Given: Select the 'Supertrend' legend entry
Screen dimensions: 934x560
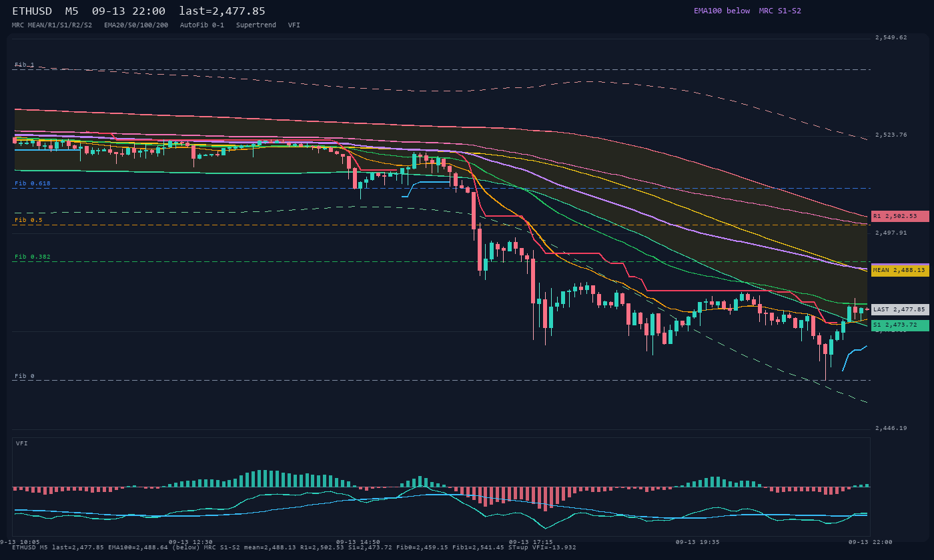Looking at the screenshot, I should pyautogui.click(x=256, y=25).
